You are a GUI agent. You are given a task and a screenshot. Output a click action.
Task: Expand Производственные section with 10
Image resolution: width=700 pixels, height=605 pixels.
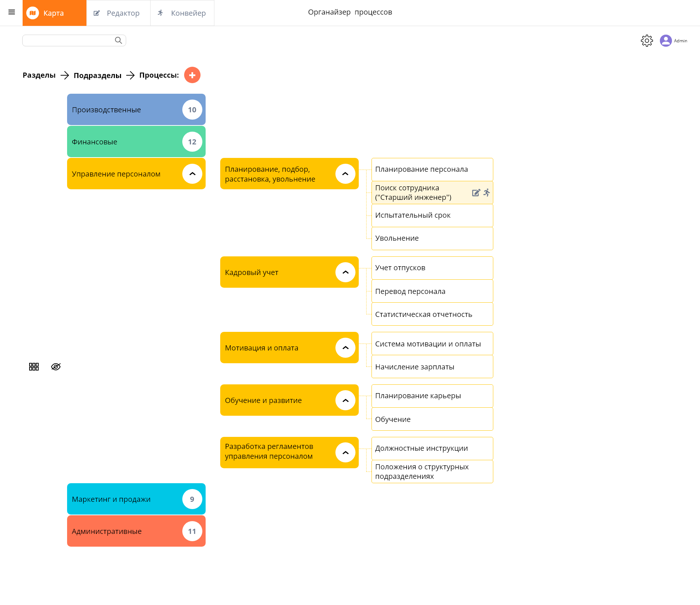(x=192, y=110)
